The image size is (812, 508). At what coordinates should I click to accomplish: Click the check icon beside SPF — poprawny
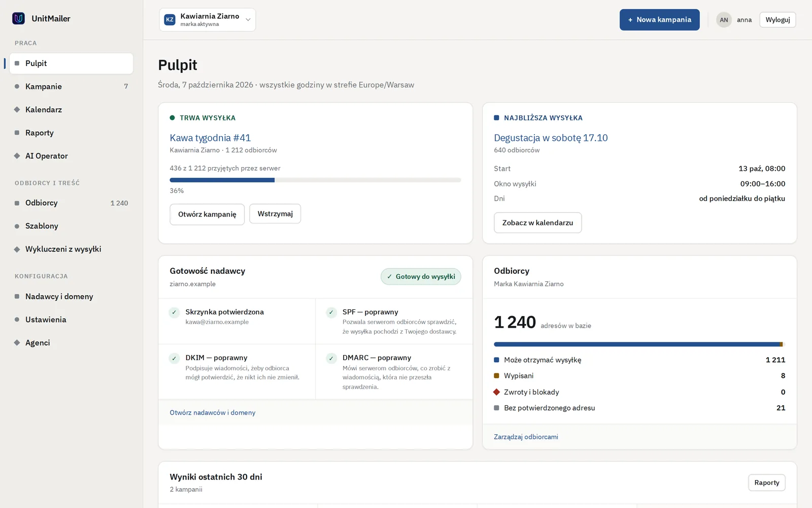coord(331,312)
